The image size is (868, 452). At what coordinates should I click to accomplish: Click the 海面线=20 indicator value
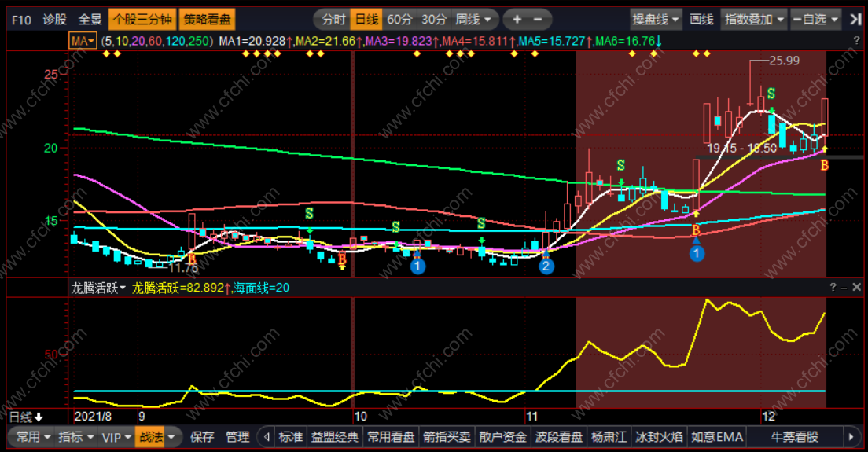pyautogui.click(x=261, y=288)
